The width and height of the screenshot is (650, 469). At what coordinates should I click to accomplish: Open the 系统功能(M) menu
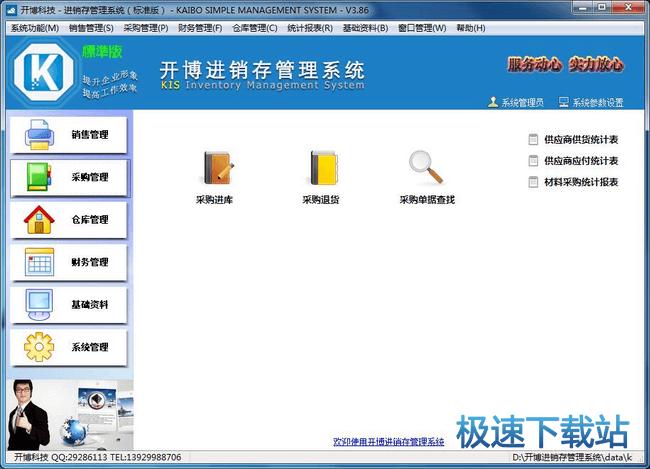tap(34, 28)
